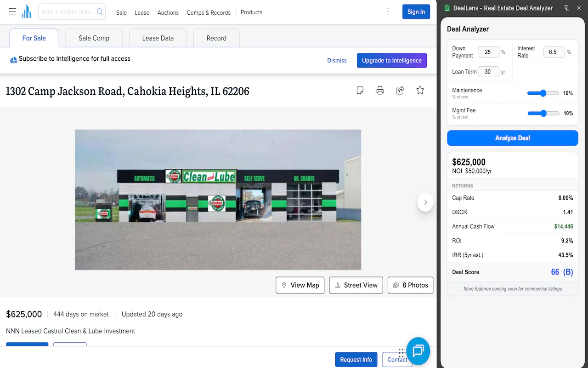Viewport: 588px width, 368px height.
Task: Click the $625,000 listing price
Action: [24, 314]
